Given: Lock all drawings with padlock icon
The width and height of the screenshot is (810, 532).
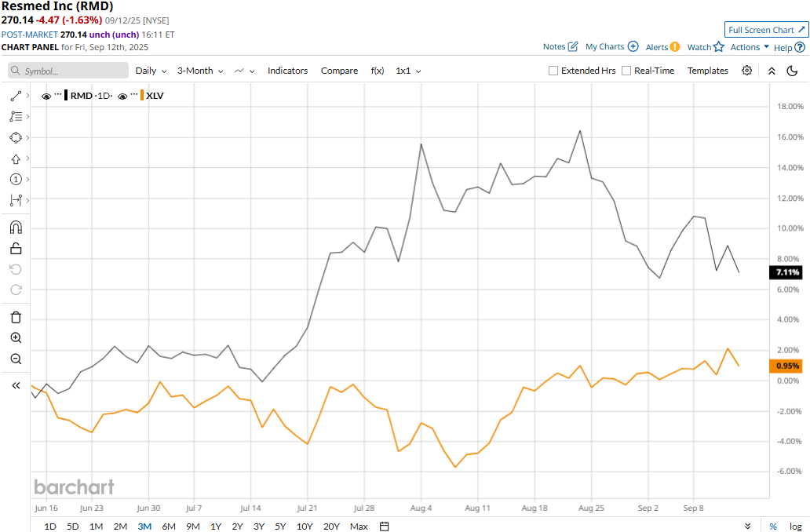Looking at the screenshot, I should click(16, 249).
